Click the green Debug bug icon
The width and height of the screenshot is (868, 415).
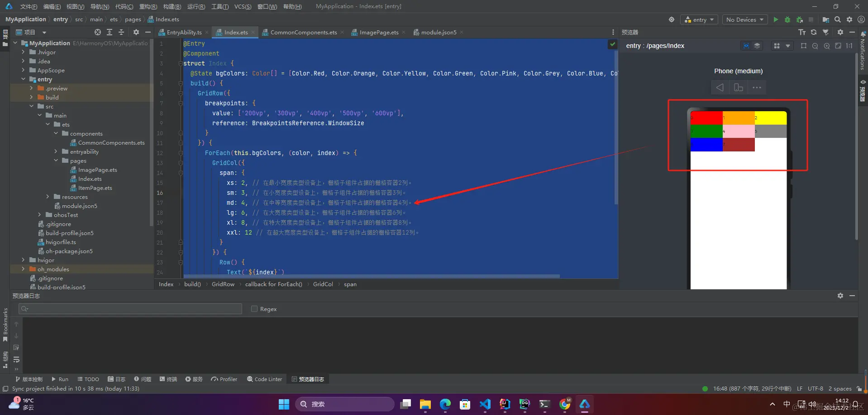point(787,19)
